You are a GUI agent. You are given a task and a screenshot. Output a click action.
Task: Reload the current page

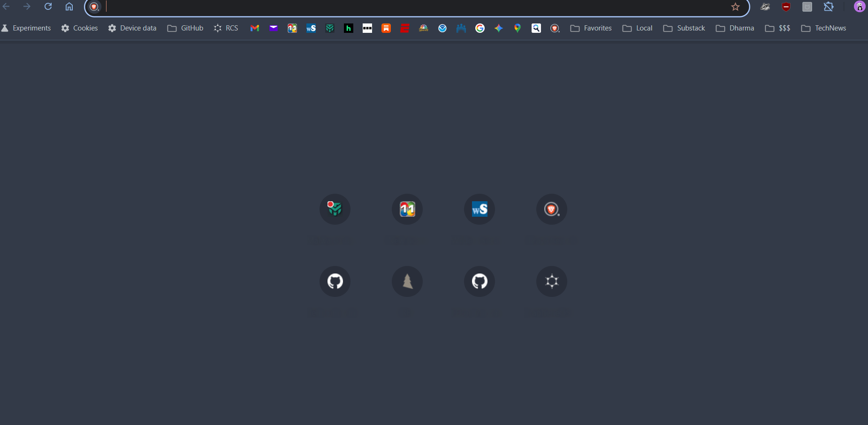[48, 7]
